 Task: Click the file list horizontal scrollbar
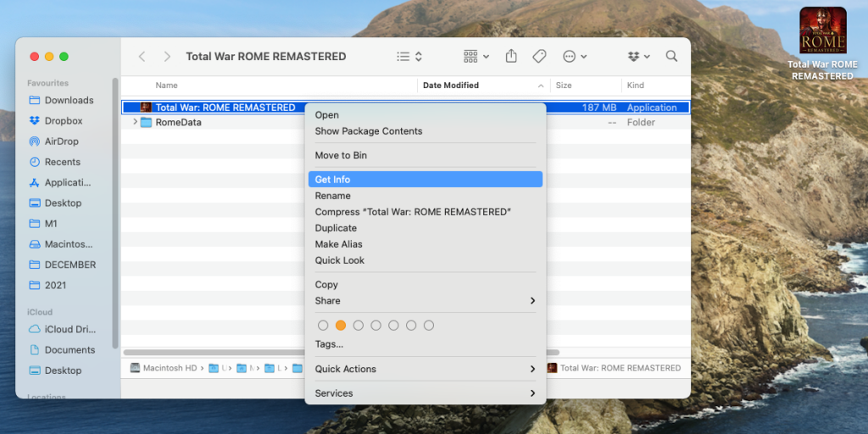(341, 352)
